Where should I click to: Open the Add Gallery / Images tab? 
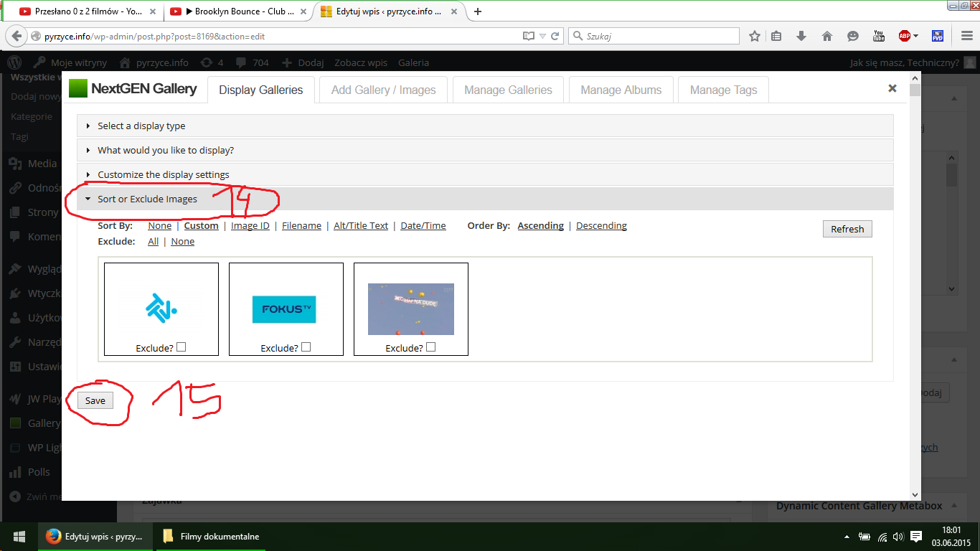(383, 90)
